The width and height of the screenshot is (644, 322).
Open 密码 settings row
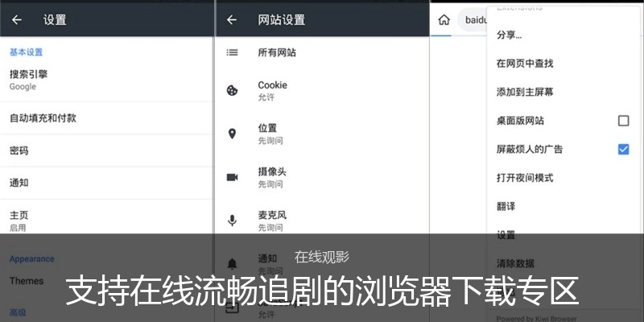point(107,151)
